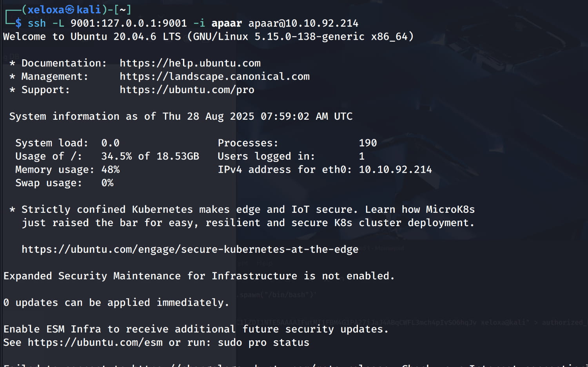Image resolution: width=588 pixels, height=367 pixels.
Task: Open the landscape.canonical.com management link
Action: tap(214, 77)
